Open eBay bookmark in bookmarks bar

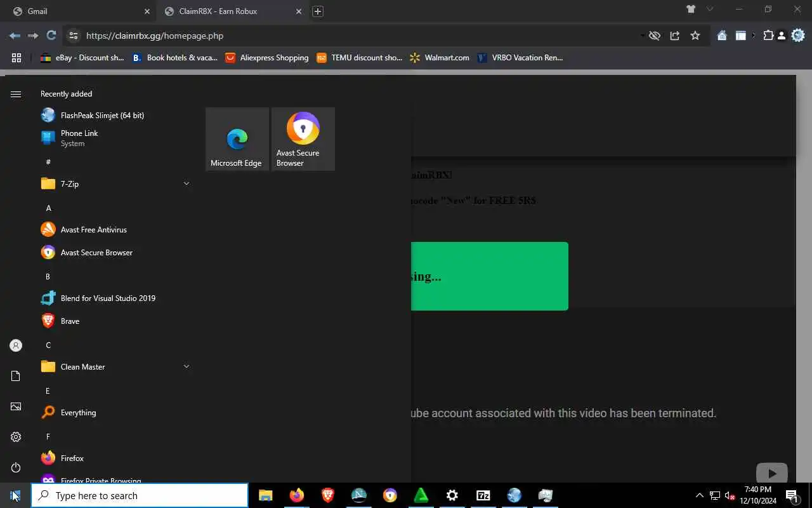point(82,58)
